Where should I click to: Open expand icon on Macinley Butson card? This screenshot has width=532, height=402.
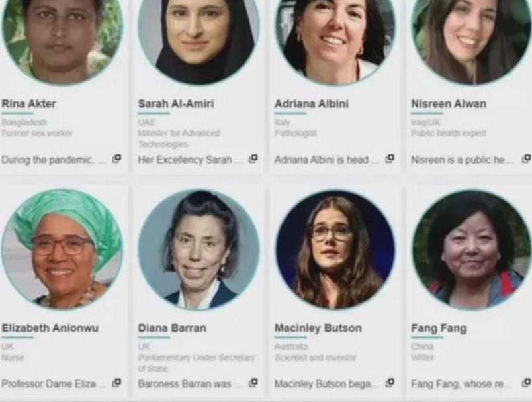click(390, 383)
